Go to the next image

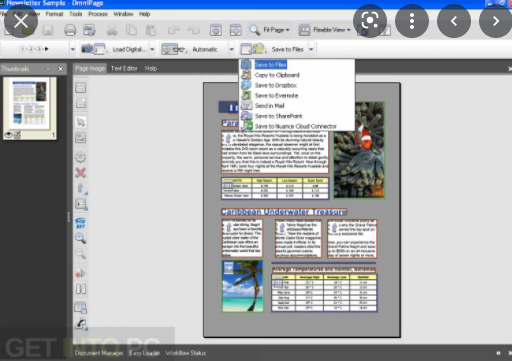click(x=496, y=21)
